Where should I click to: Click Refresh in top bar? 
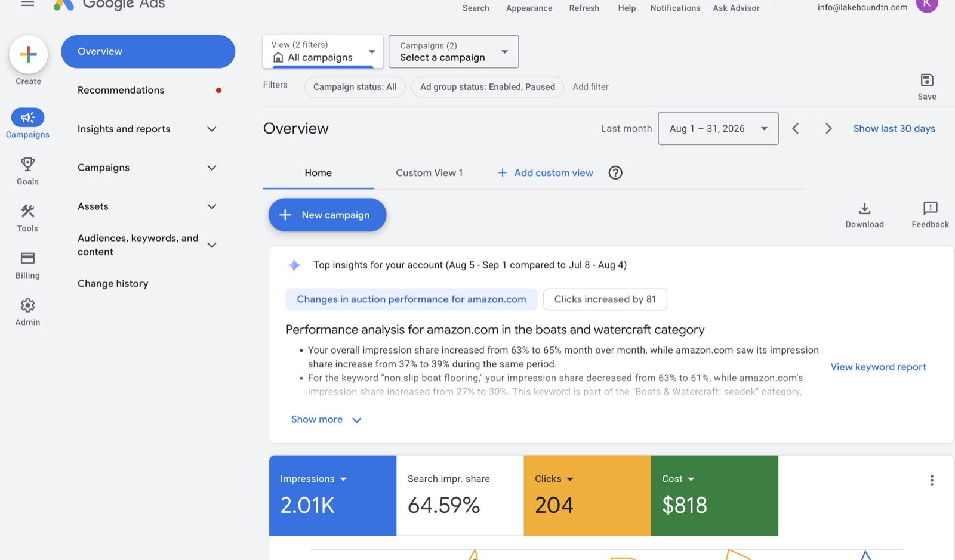pyautogui.click(x=584, y=8)
